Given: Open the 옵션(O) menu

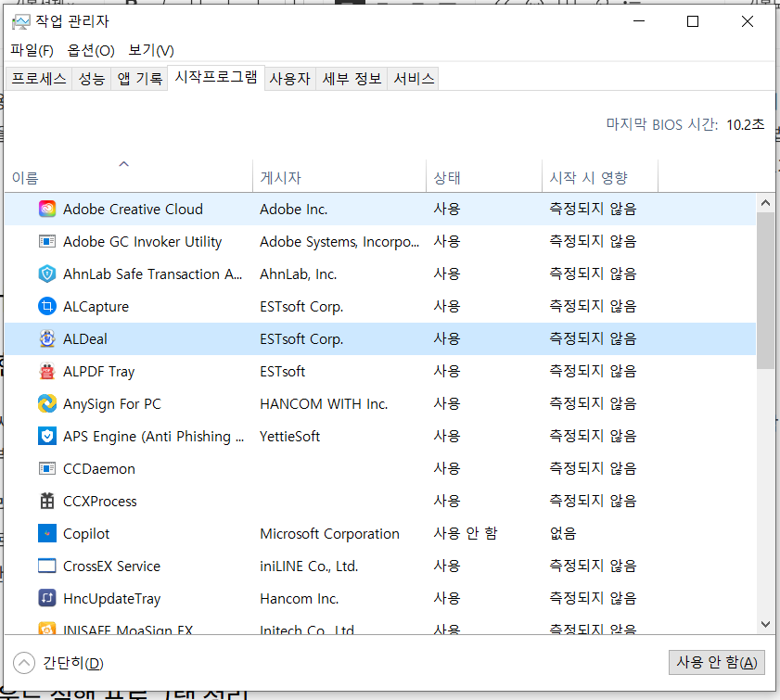Looking at the screenshot, I should [91, 51].
